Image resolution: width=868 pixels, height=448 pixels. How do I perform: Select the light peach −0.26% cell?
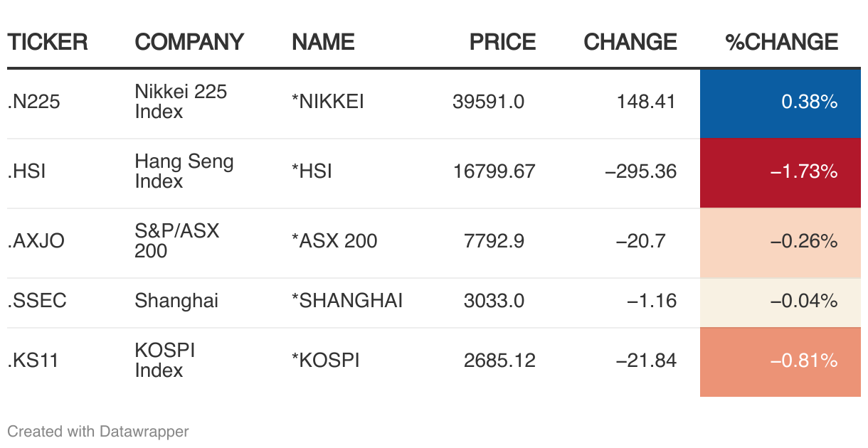780,242
